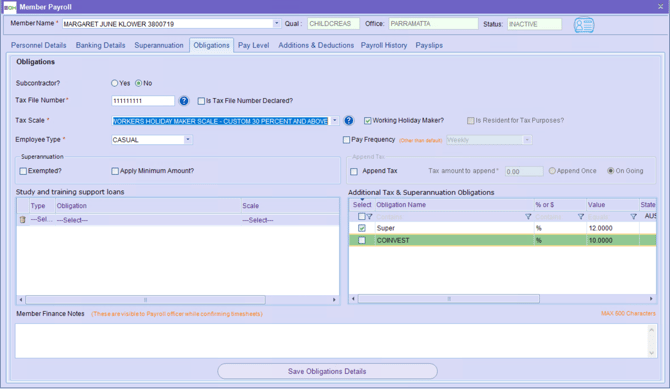Untick the Super obligation checkbox
Screen dimensions: 670x389
(x=362, y=228)
